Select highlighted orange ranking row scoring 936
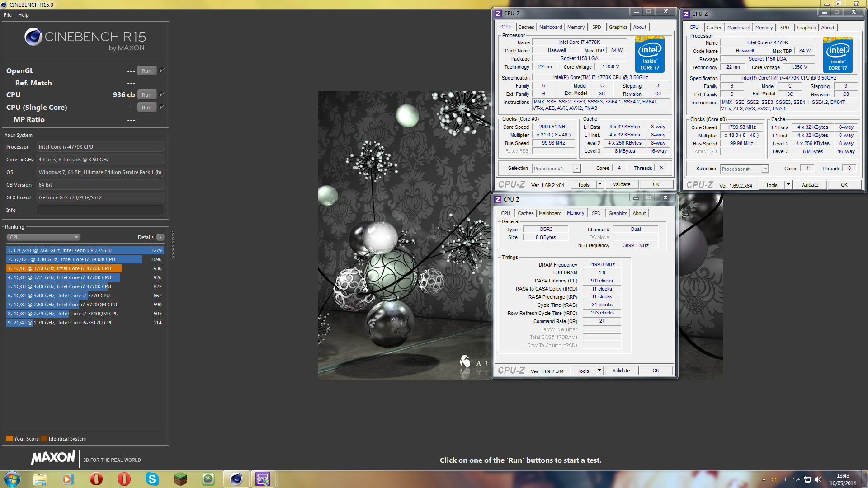868x488 pixels. (x=85, y=268)
